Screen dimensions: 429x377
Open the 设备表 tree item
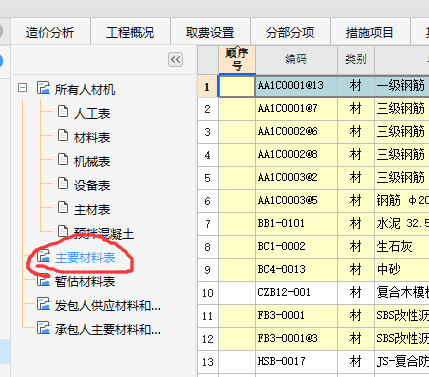click(x=92, y=185)
